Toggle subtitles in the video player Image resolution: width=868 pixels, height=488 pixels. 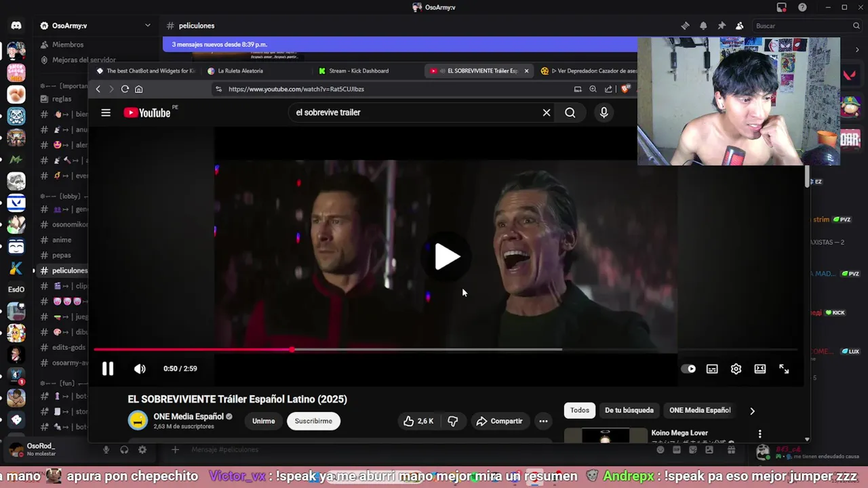tap(712, 369)
